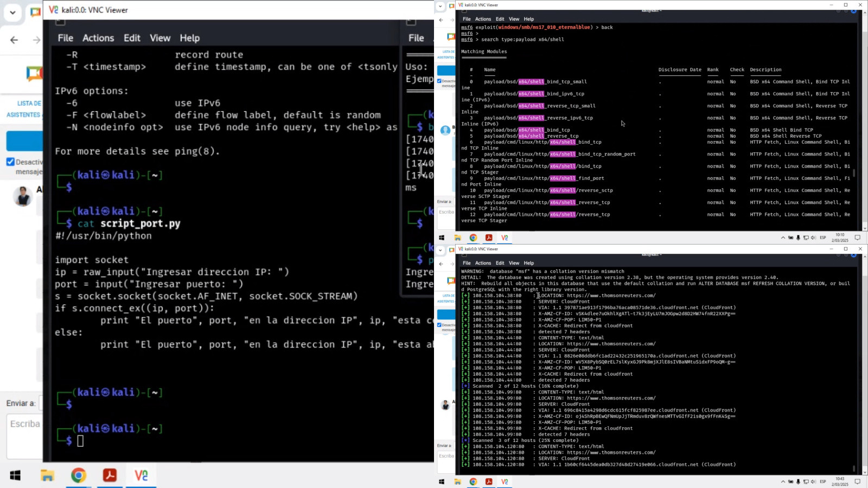Click the volume tray icon in the 10:43 taskbar
This screenshot has width=868, height=488.
pos(813,481)
